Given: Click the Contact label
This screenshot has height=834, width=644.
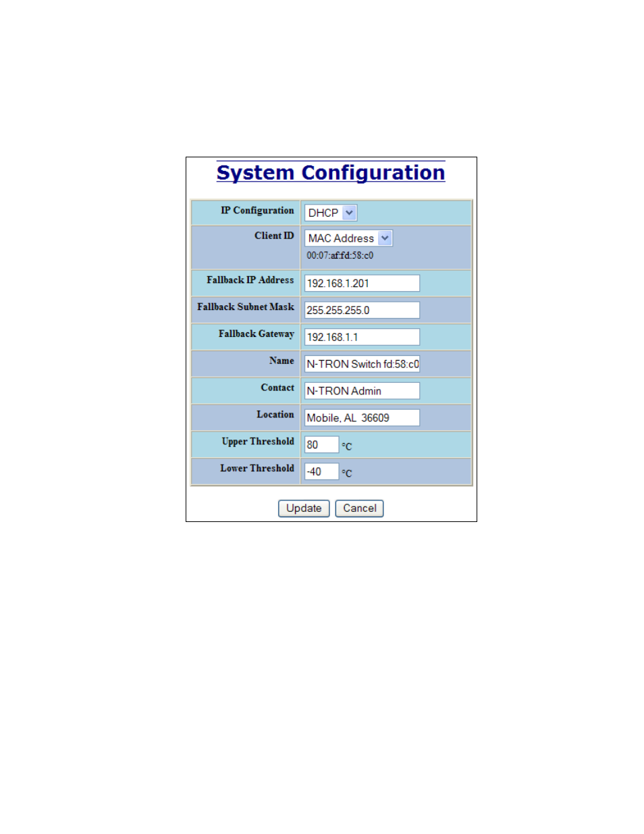Looking at the screenshot, I should click(x=277, y=388).
